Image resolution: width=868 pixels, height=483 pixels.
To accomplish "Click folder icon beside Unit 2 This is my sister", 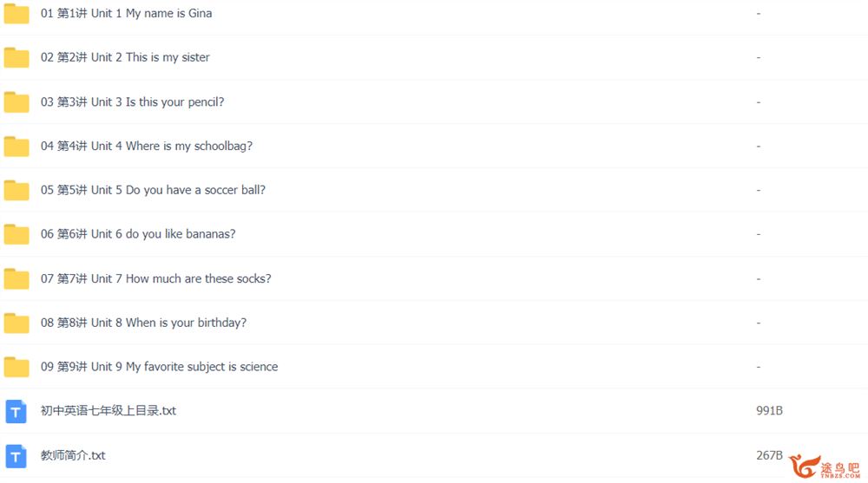I will pyautogui.click(x=16, y=57).
